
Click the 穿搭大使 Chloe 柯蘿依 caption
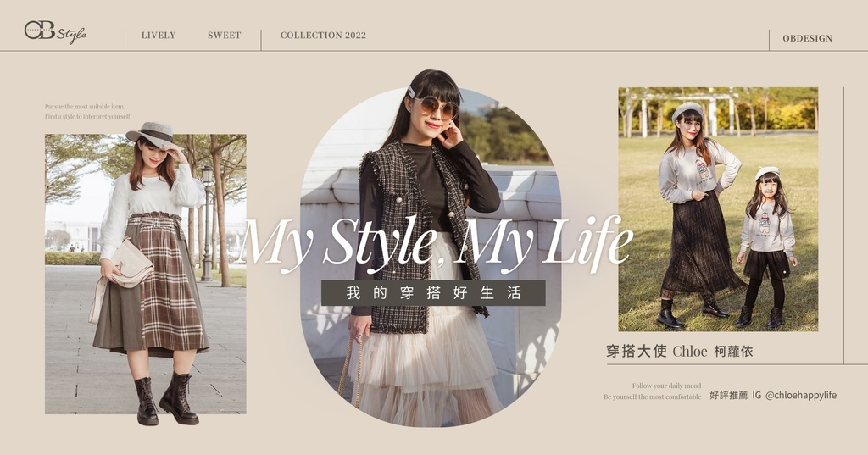(x=679, y=351)
